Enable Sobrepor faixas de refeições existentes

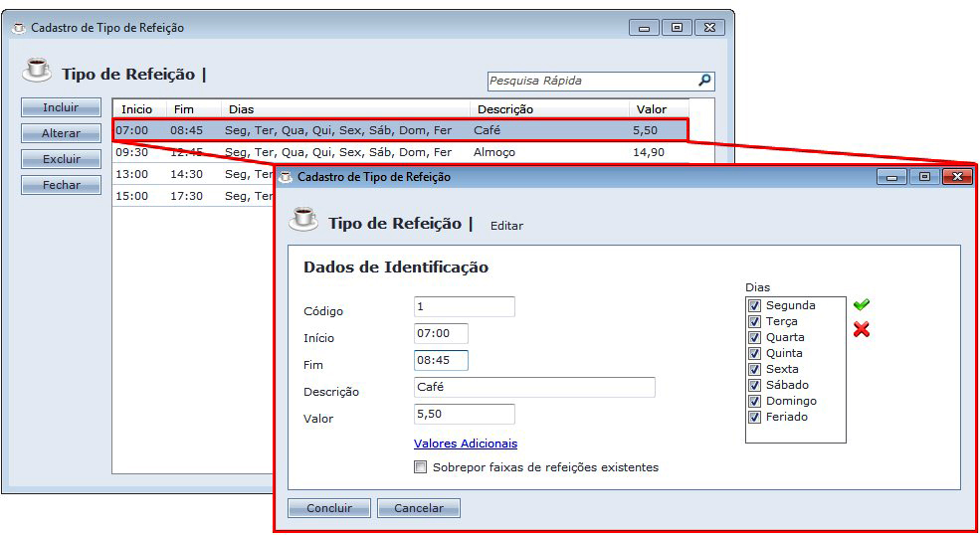click(x=421, y=466)
